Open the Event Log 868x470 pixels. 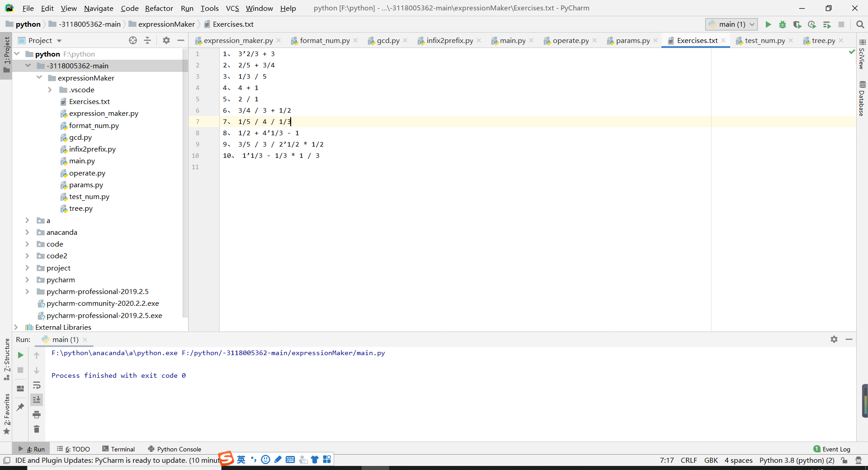(x=832, y=449)
